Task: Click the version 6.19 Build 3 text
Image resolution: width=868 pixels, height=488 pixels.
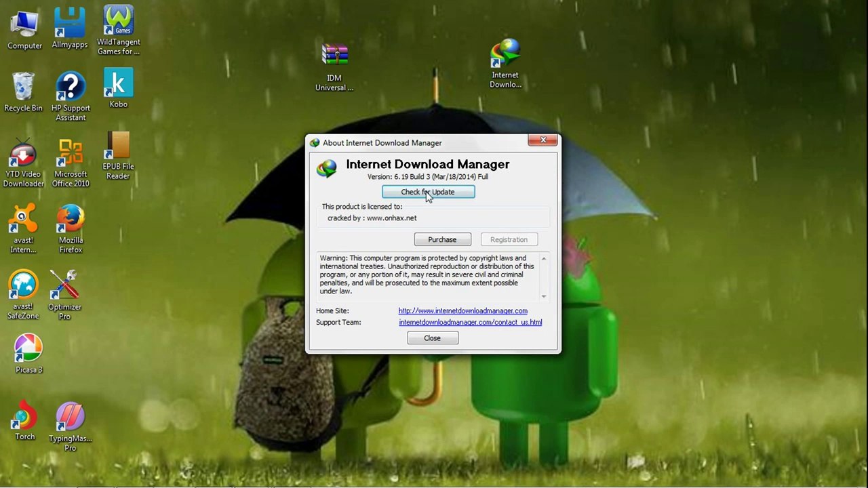Action: pyautogui.click(x=428, y=177)
